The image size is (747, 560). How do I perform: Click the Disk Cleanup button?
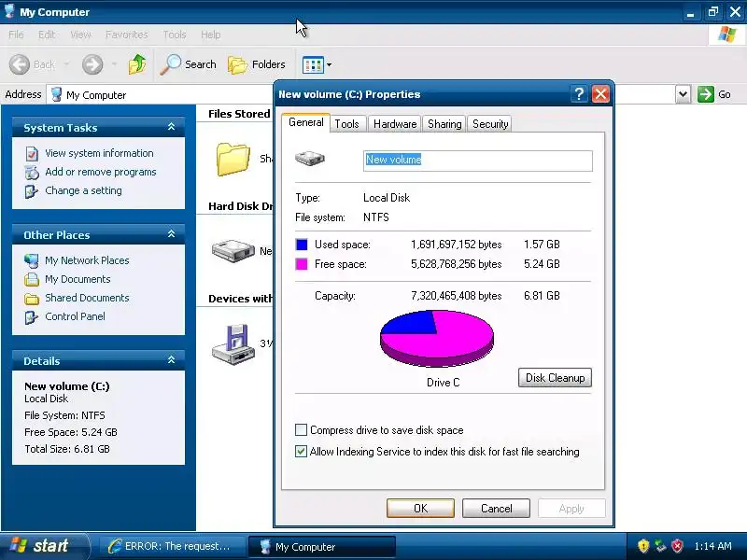pos(555,378)
